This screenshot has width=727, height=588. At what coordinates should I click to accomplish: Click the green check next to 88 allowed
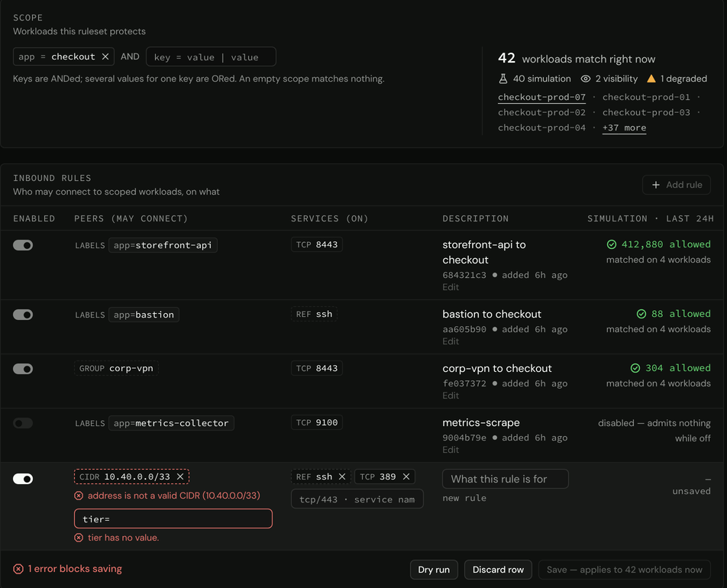pyautogui.click(x=641, y=314)
